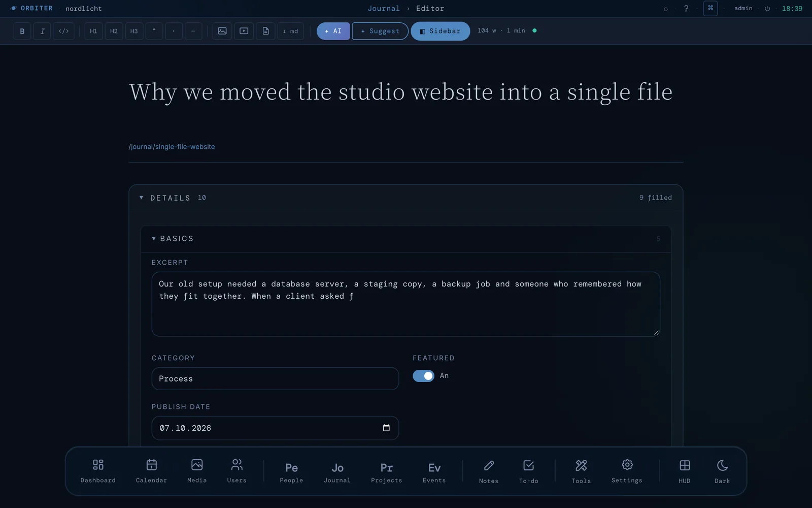Screen dimensions: 812x508
Task: Toggle Dark mode moon icon in the dock
Action: pyautogui.click(x=722, y=471)
